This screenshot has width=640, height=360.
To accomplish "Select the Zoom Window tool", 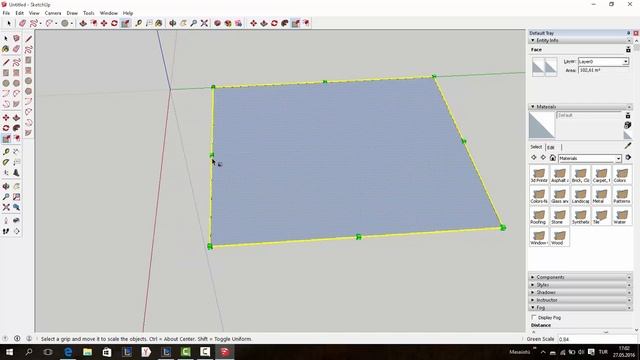I will click(16, 197).
